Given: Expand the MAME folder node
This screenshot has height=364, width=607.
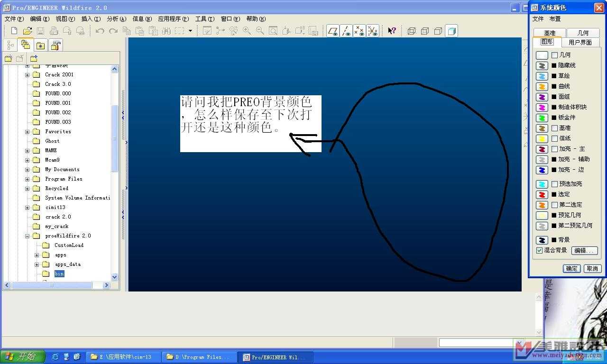Looking at the screenshot, I should 27,151.
